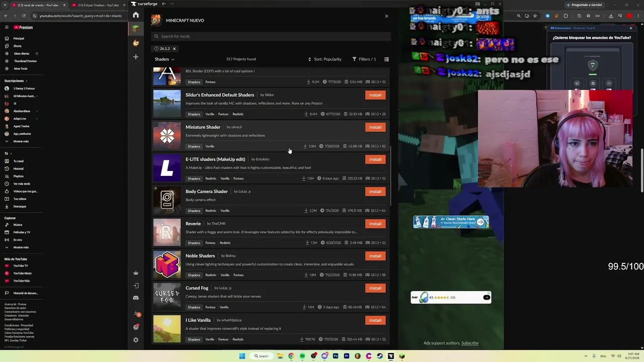Open Chrome three-dot menu
Image resolution: width=644 pixels, height=362 pixels.
pyautogui.click(x=639, y=16)
